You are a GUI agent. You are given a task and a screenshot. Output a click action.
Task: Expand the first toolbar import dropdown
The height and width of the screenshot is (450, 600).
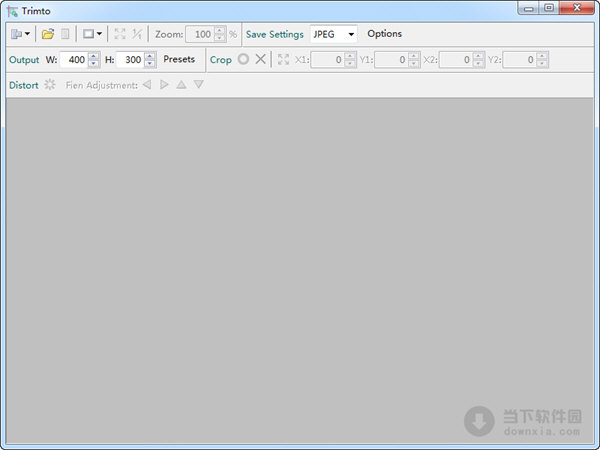click(19, 34)
